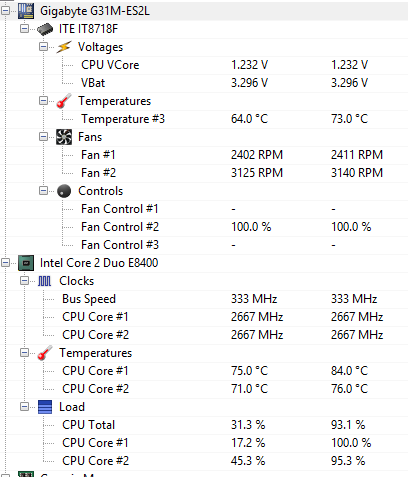This screenshot has width=408, height=477.
Task: Click the 64.0 °C Temperature #3 value
Action: click(x=249, y=119)
